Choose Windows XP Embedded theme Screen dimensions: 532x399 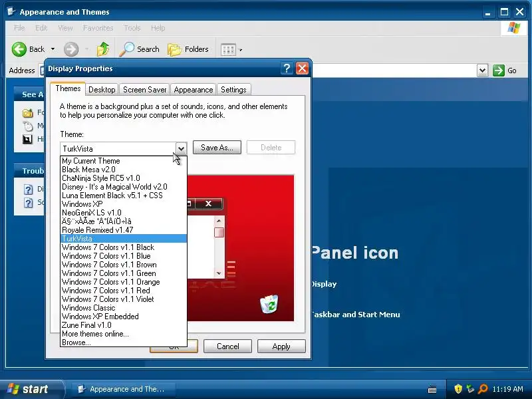tap(124, 317)
